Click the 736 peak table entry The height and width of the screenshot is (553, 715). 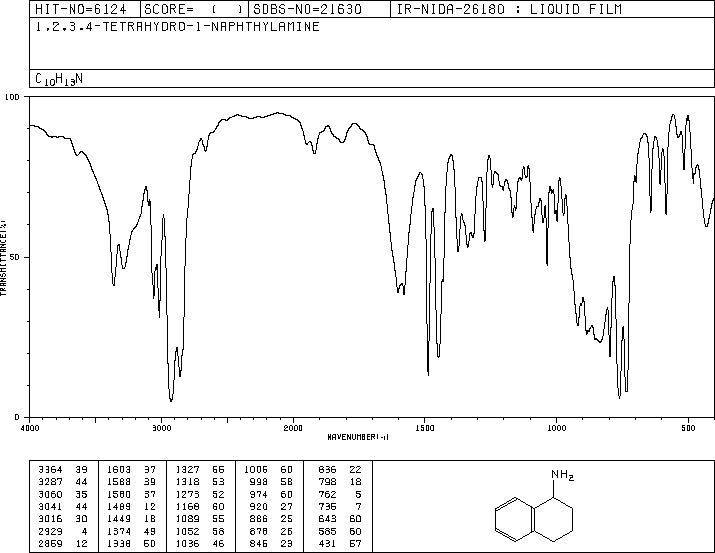click(x=340, y=506)
